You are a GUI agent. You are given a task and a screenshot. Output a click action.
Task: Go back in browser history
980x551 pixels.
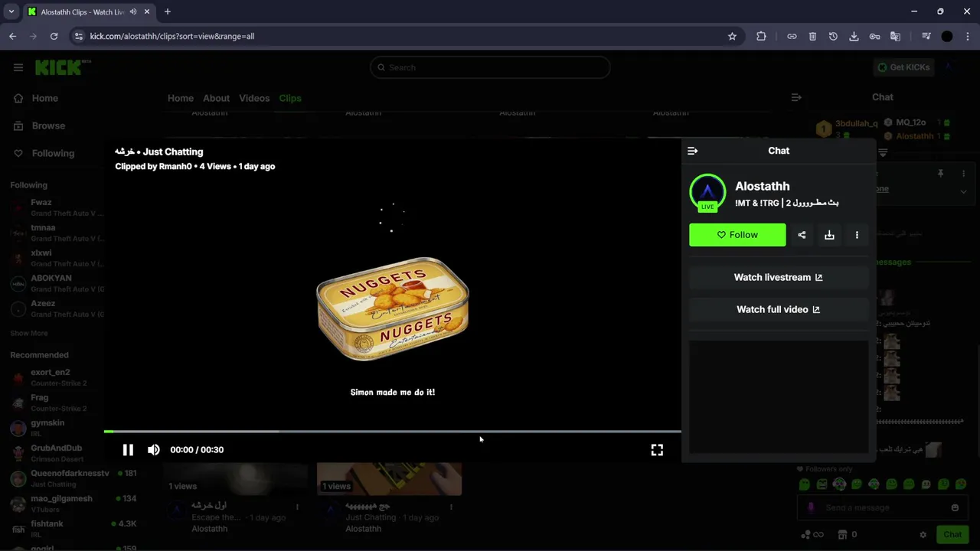12,36
